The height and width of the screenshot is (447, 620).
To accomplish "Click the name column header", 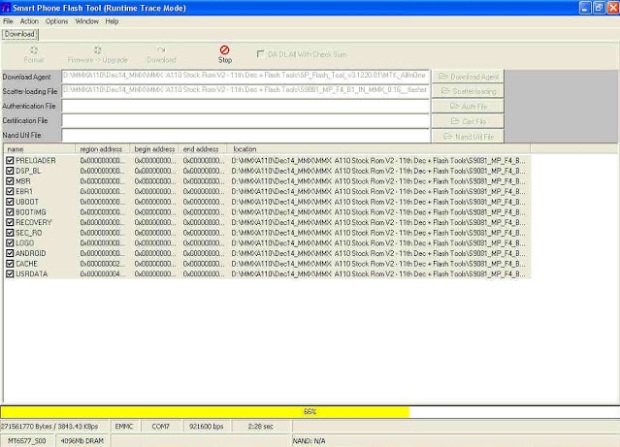I will click(x=40, y=149).
